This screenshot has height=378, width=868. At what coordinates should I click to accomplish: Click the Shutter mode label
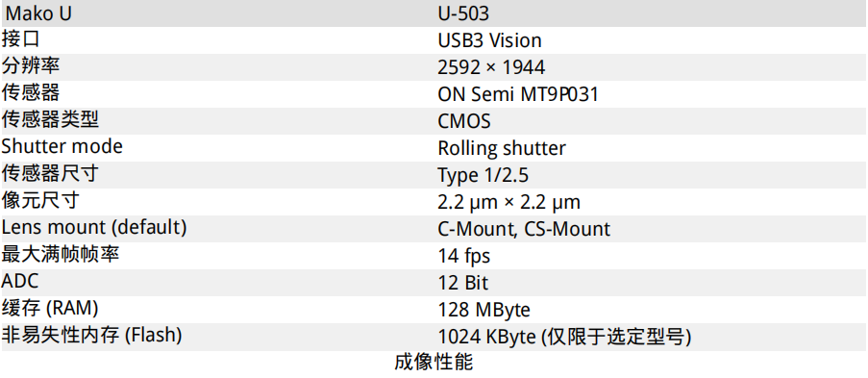tap(62, 146)
